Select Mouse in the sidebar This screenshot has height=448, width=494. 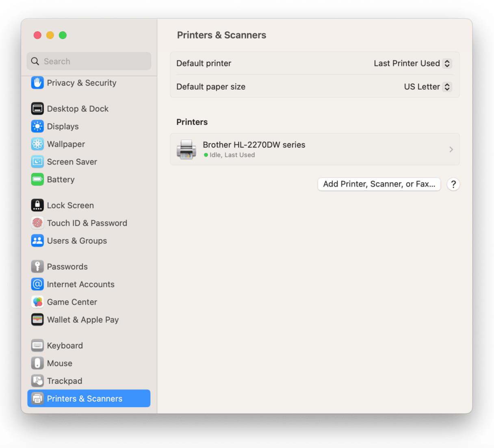[x=89, y=364]
